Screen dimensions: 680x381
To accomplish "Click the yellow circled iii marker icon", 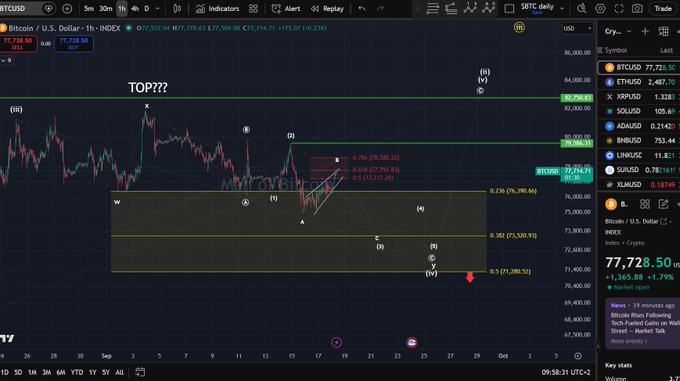I will click(519, 28).
